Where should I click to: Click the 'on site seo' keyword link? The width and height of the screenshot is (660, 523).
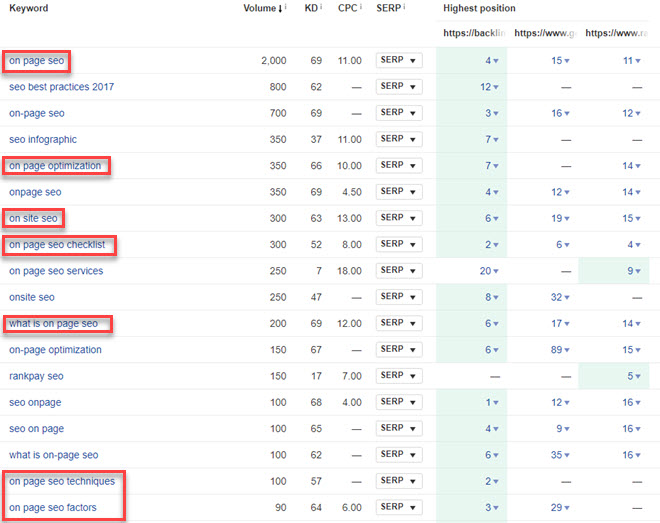click(34, 218)
